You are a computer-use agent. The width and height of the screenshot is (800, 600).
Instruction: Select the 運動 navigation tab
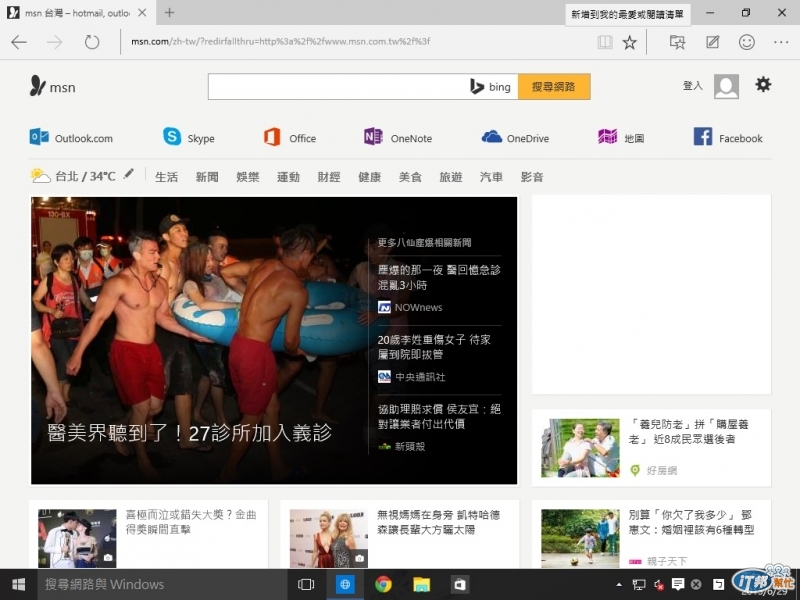tap(288, 177)
